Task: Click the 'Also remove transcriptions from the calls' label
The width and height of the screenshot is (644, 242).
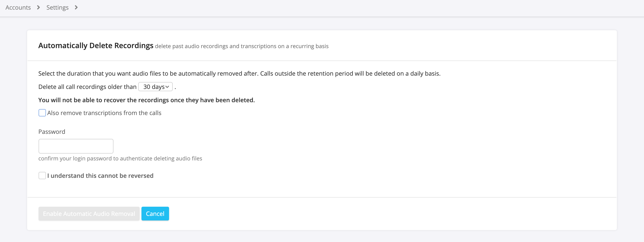Action: (104, 113)
